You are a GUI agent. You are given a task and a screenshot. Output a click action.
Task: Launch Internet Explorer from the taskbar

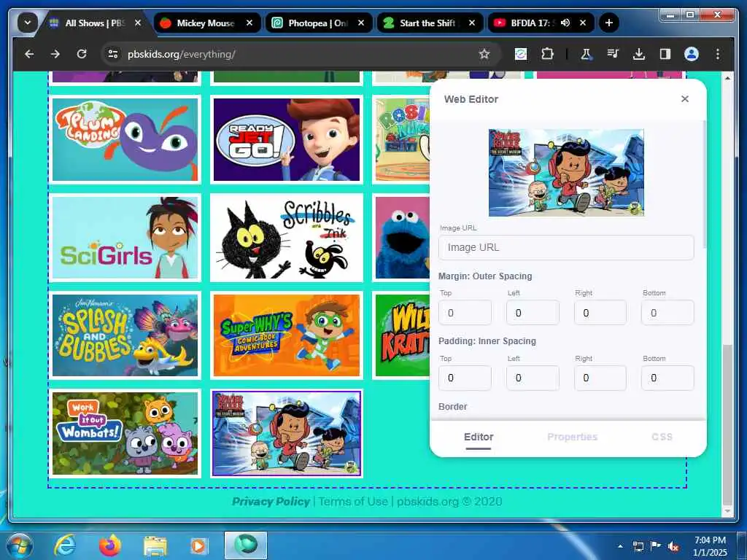(x=65, y=545)
